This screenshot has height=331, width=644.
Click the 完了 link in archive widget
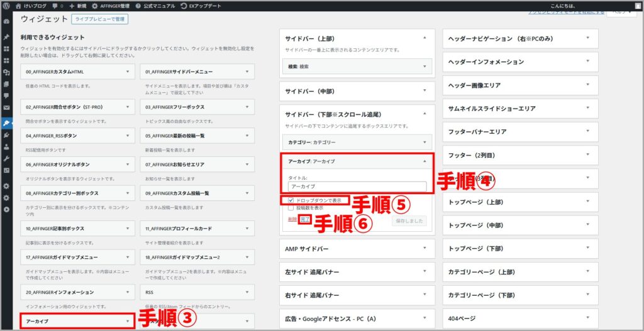pos(305,220)
